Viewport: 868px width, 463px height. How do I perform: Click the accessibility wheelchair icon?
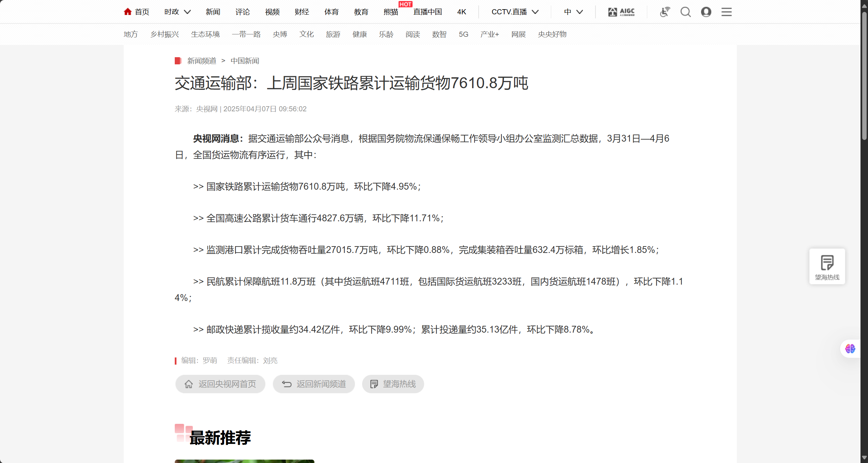[x=665, y=12]
